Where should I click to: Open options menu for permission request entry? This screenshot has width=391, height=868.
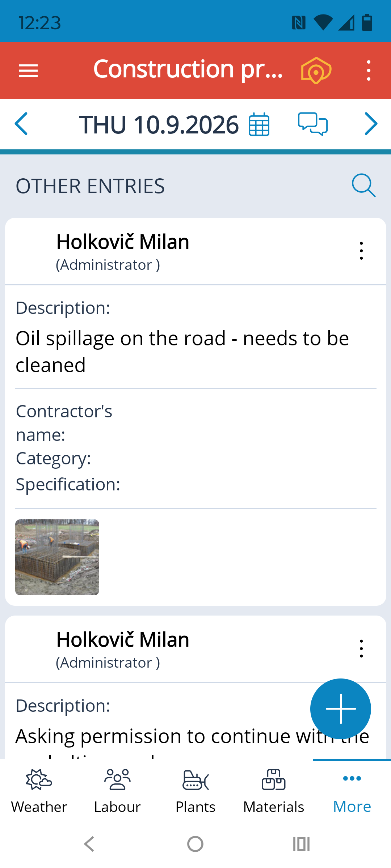click(x=361, y=649)
